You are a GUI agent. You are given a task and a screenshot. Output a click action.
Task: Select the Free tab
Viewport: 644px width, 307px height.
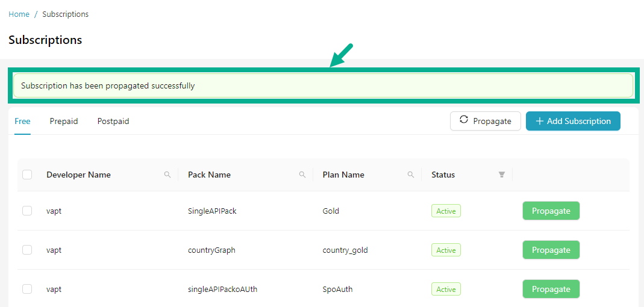click(x=22, y=121)
